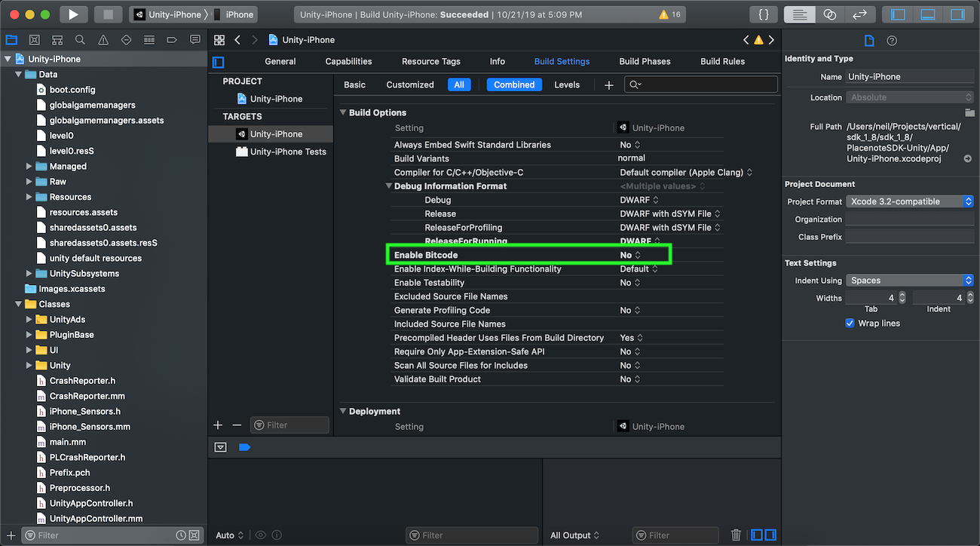
Task: Select the Levels view mode
Action: (x=567, y=85)
